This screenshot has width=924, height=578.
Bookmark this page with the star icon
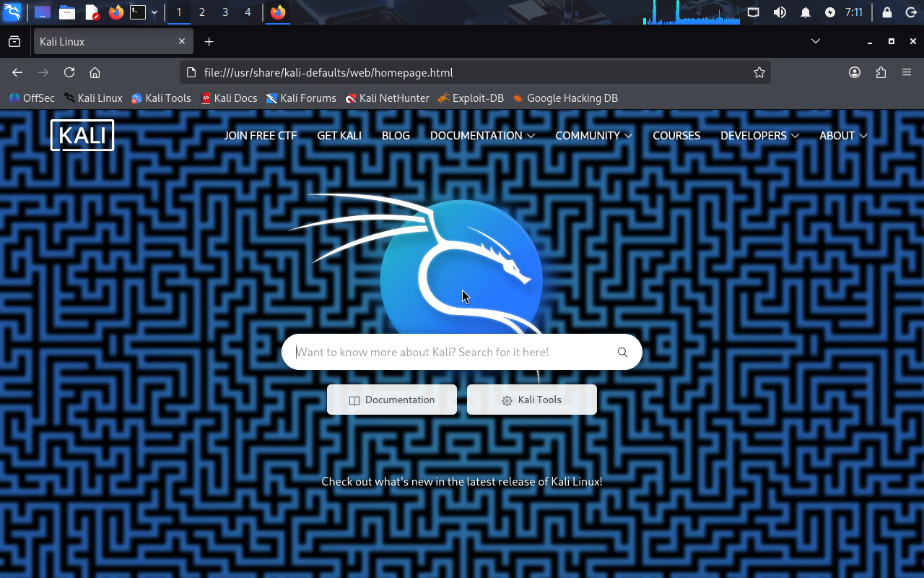pos(759,72)
